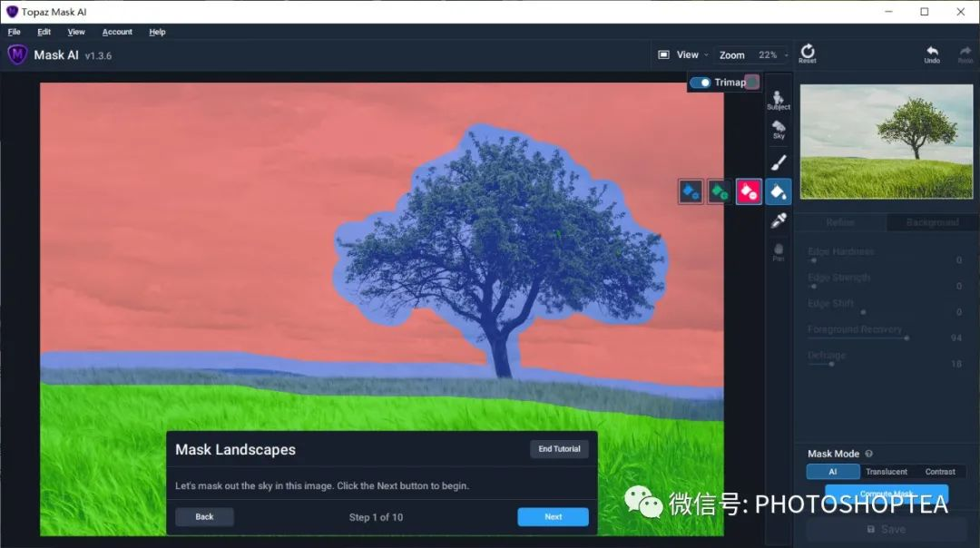The width and height of the screenshot is (980, 548).
Task: Select the Subject auto-detect tool
Action: [x=779, y=101]
